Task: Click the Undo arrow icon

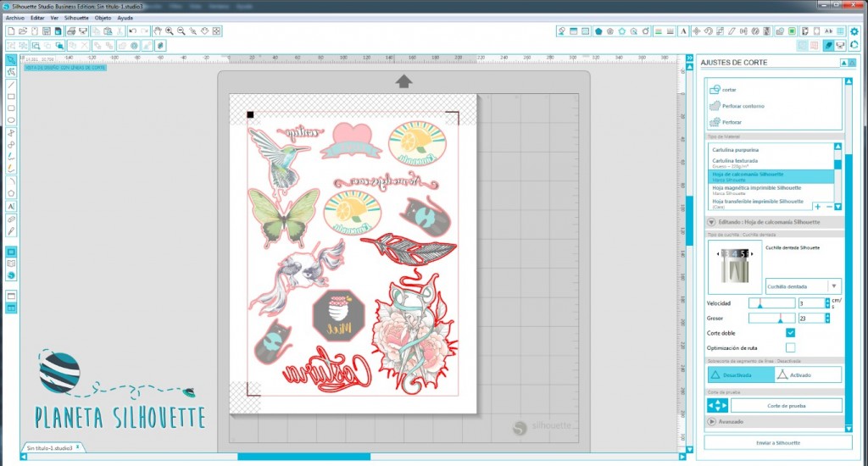Action: tap(133, 31)
